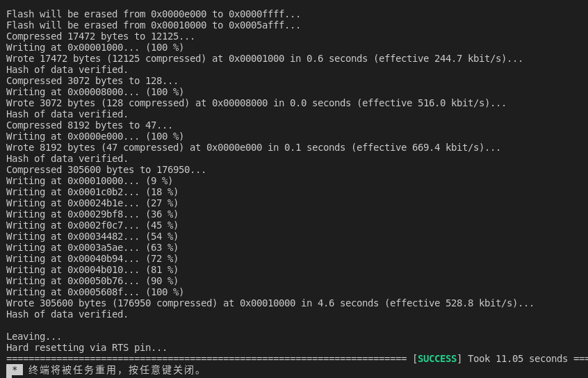
Task: Click the 'Compressed 17472 bytes to 12125...' line
Action: 101,36
